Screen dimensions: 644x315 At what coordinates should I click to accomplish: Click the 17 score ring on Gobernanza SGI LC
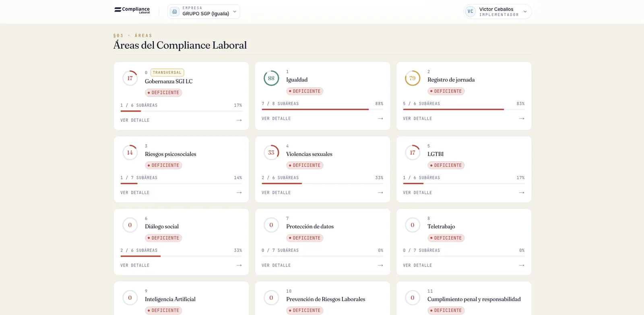(130, 78)
